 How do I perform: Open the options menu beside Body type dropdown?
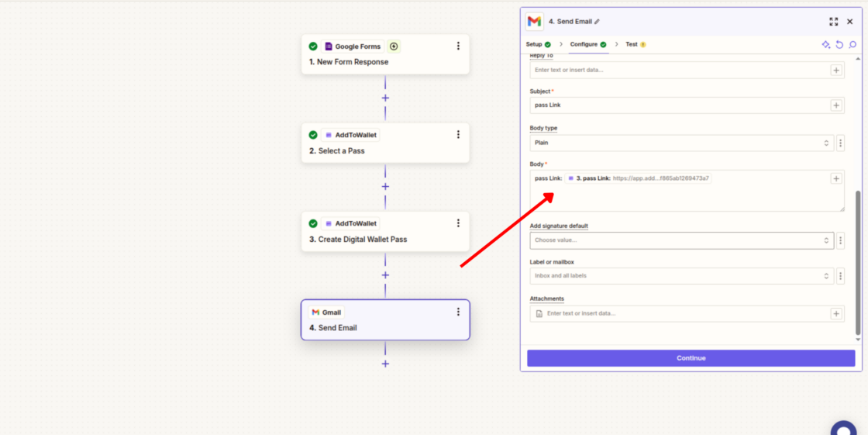pyautogui.click(x=840, y=143)
